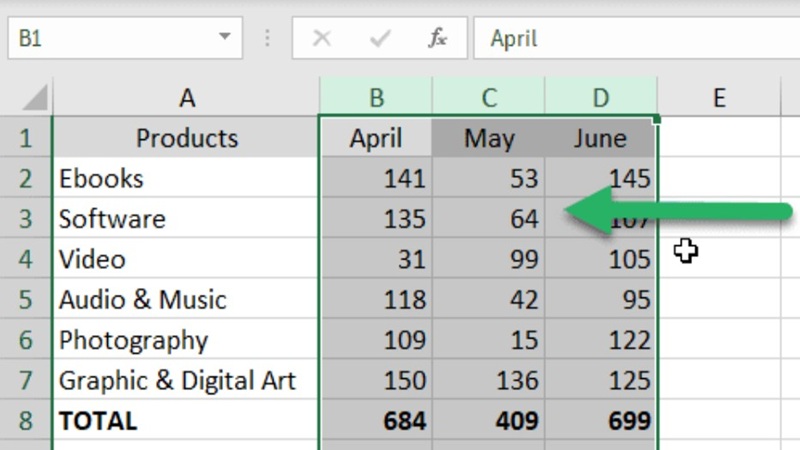Click the Products header cell
The width and height of the screenshot is (800, 450).
(186, 138)
